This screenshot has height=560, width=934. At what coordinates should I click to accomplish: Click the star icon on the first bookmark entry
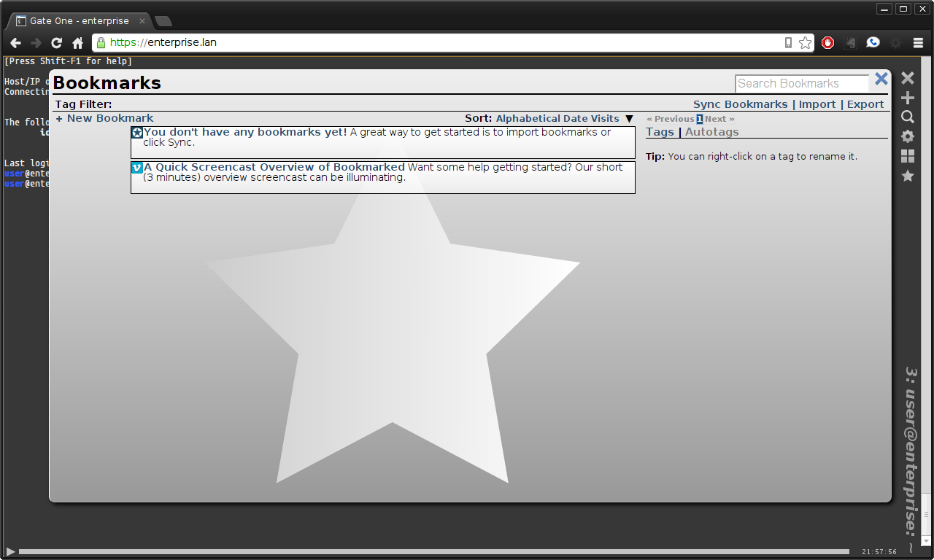[136, 133]
